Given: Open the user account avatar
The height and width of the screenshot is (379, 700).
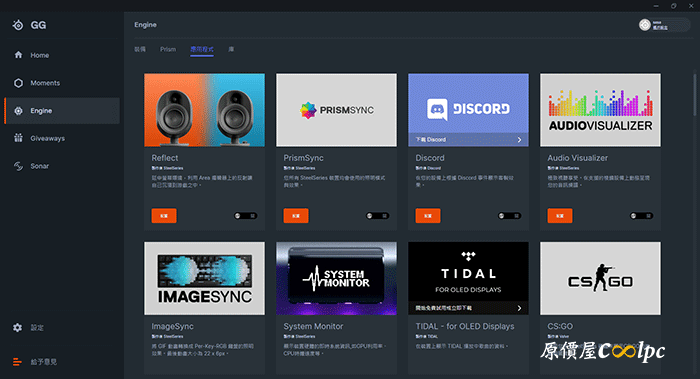Looking at the screenshot, I should [x=645, y=25].
